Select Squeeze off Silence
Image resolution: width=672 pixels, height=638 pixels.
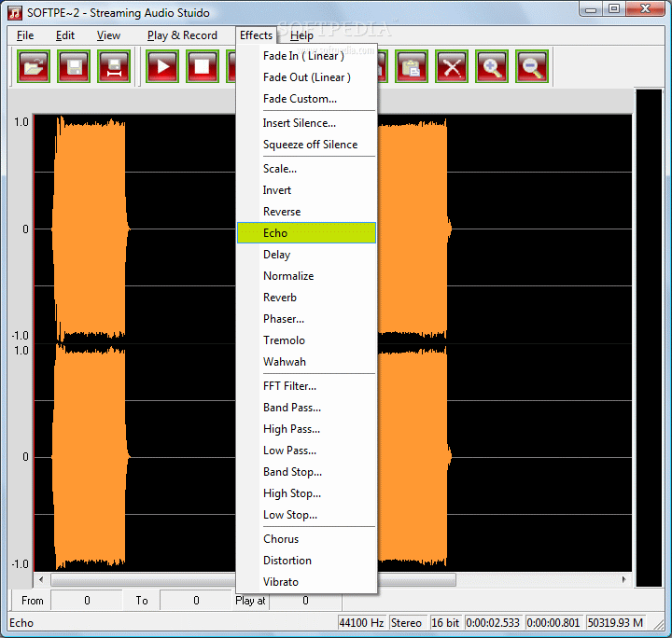pos(306,145)
